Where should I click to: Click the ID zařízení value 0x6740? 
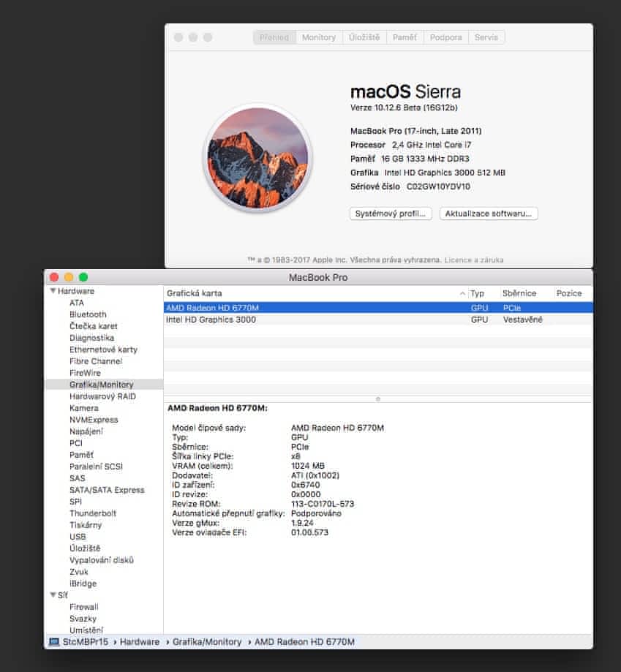pyautogui.click(x=305, y=485)
